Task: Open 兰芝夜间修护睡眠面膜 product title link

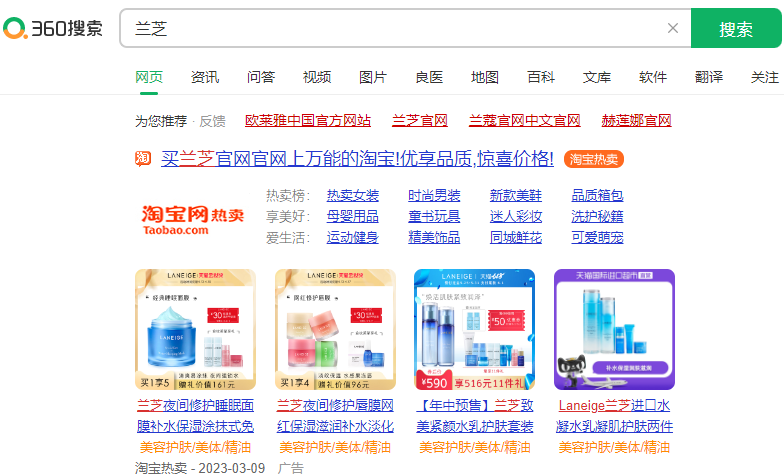Action: 196,416
